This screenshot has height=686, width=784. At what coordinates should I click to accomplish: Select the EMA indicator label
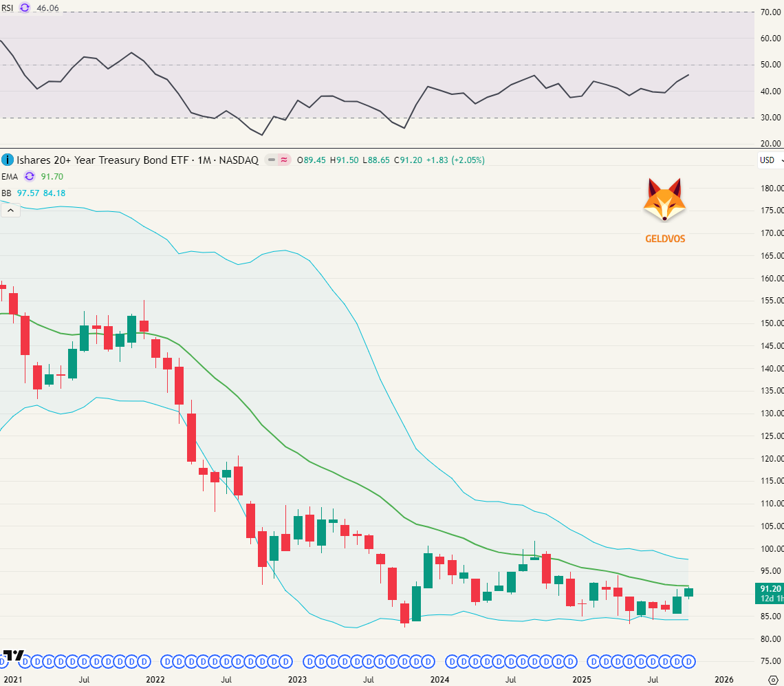[x=10, y=176]
